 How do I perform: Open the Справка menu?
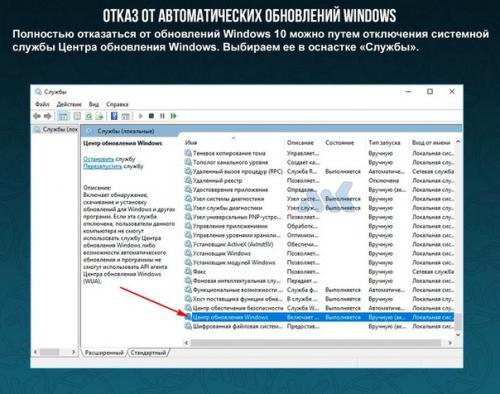pyautogui.click(x=117, y=104)
